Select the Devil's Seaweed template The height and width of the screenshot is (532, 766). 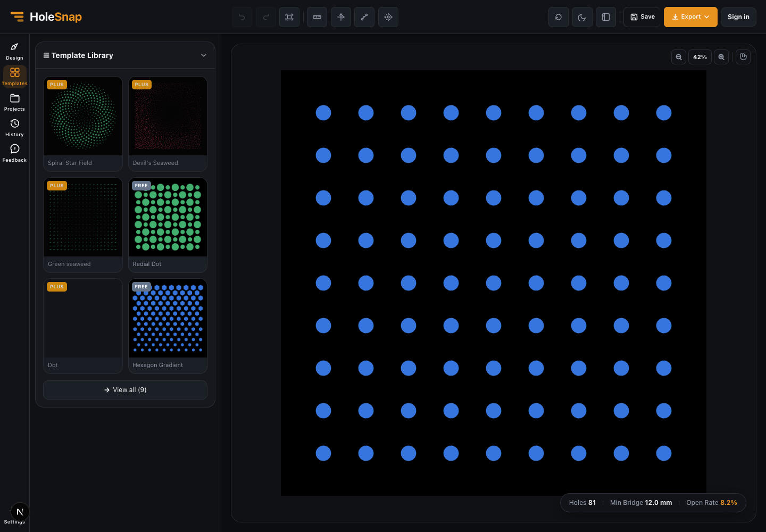click(168, 123)
